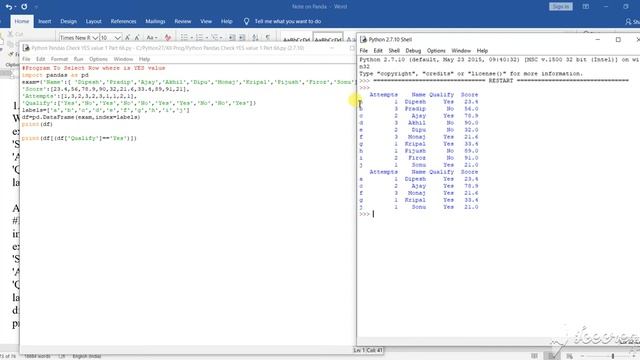Screen dimensions: 640x360
Task: Click the Increase Font Size icon
Action: [127, 38]
